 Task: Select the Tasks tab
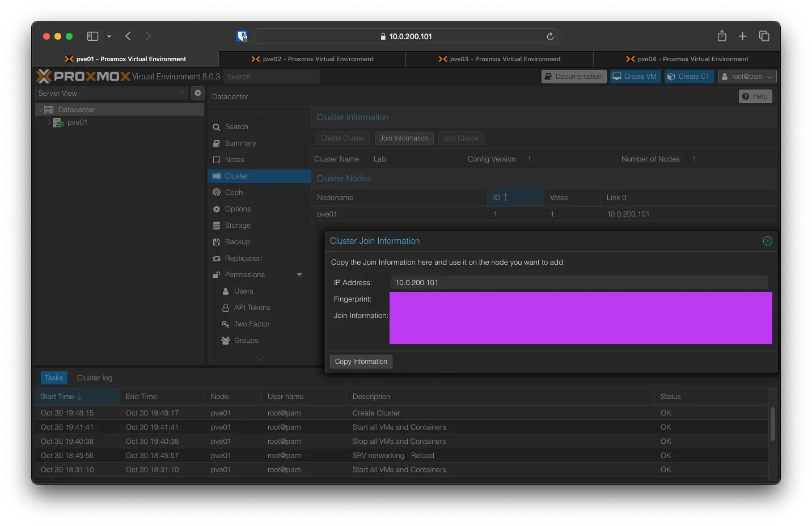(54, 378)
